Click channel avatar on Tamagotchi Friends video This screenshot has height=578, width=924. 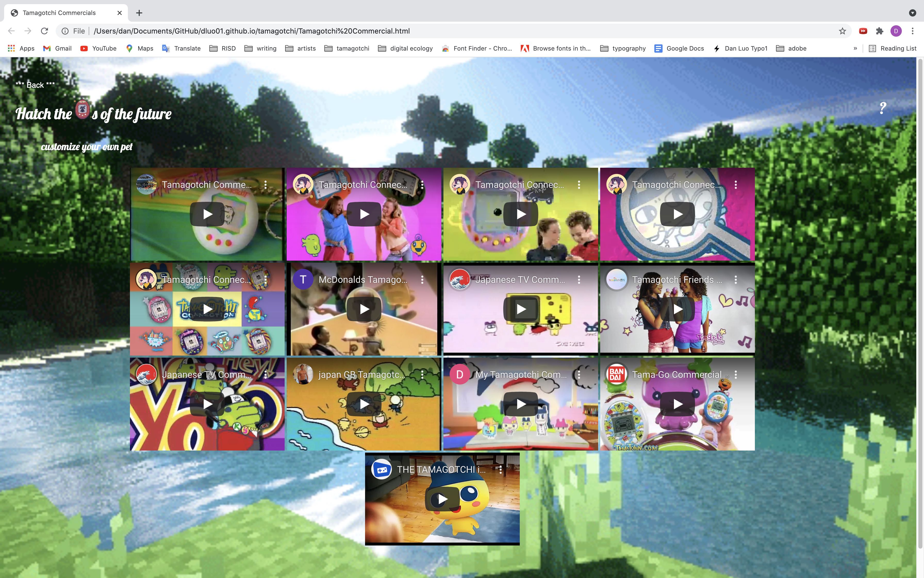(617, 279)
